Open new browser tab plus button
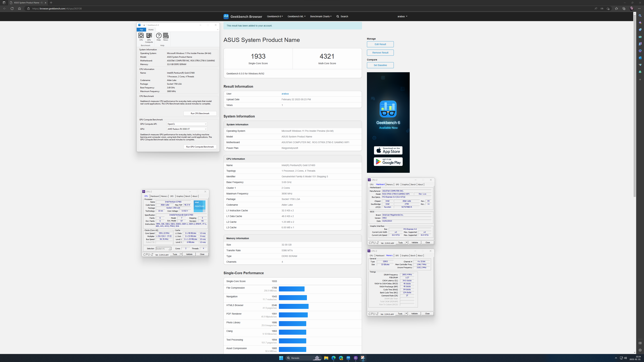The height and width of the screenshot is (362, 644). coord(51,3)
